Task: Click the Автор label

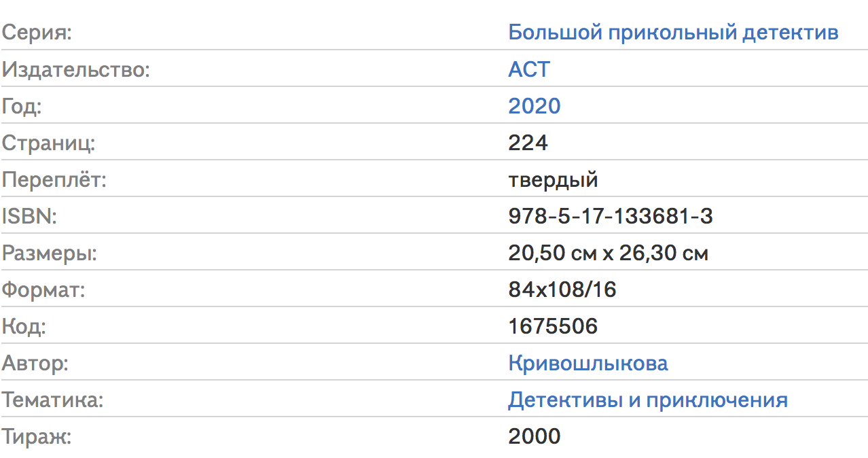Action: pos(35,364)
